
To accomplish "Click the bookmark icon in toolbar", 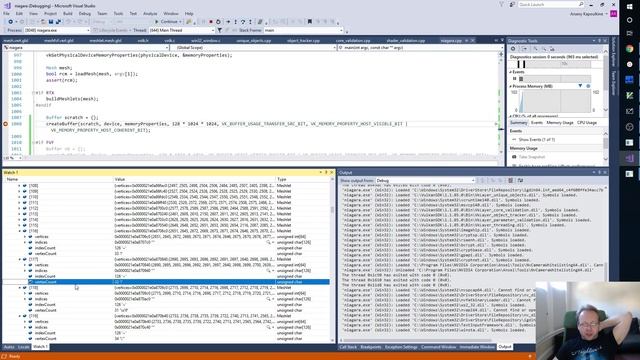I will tap(310, 22).
